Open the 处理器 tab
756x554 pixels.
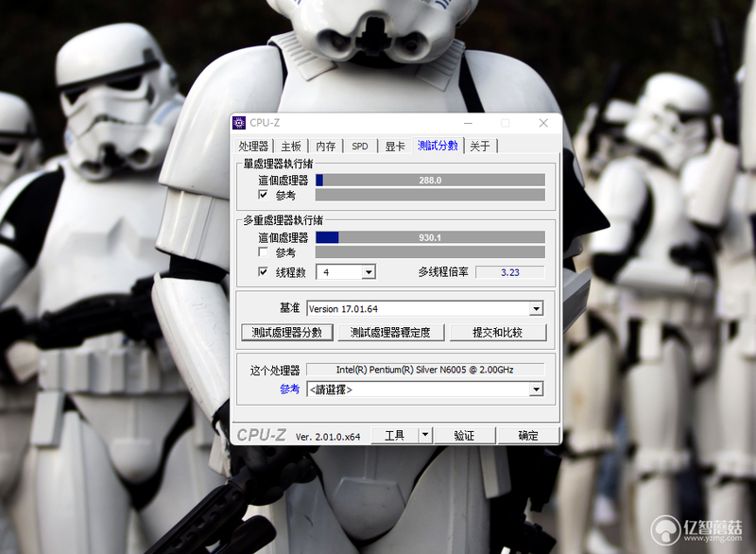coord(253,147)
